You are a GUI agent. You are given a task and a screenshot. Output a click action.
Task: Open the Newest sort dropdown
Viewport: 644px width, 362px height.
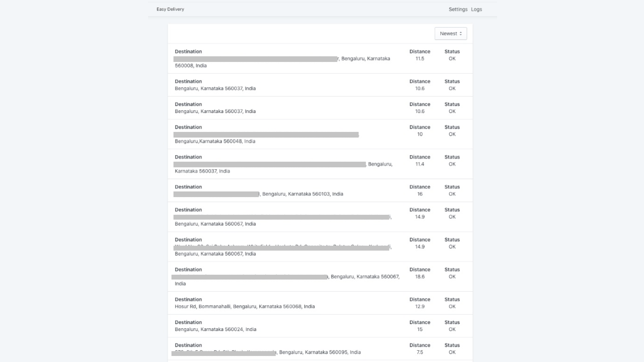(x=450, y=33)
